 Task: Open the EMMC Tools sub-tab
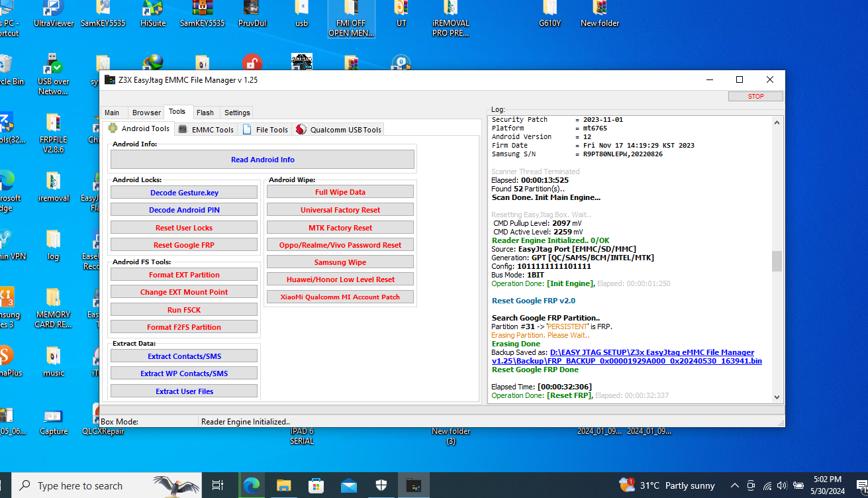(x=206, y=130)
